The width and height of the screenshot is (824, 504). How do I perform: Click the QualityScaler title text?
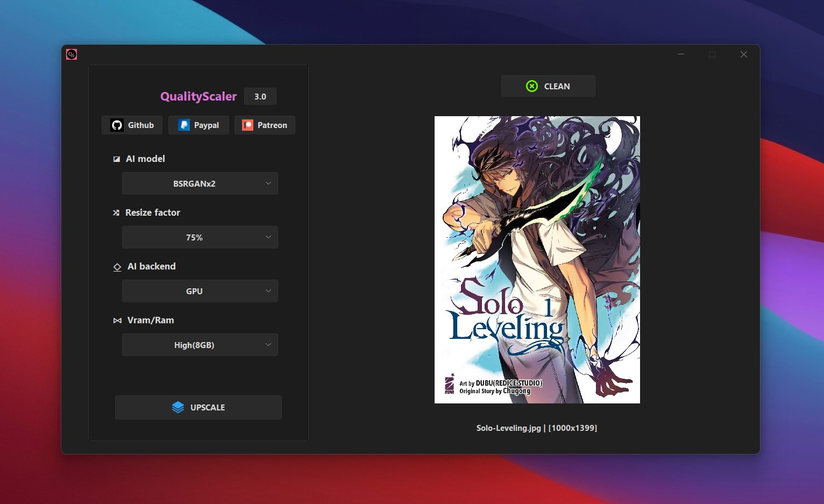[198, 96]
